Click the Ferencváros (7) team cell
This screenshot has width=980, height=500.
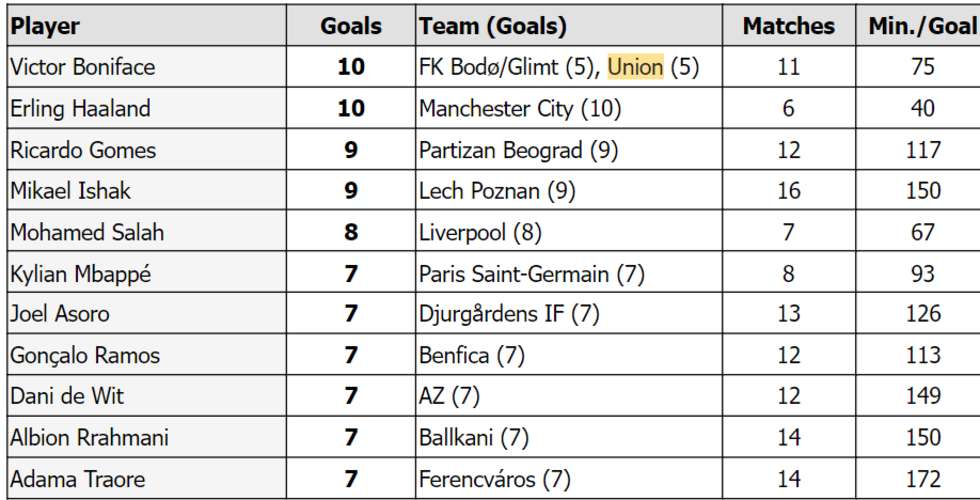[494, 479]
